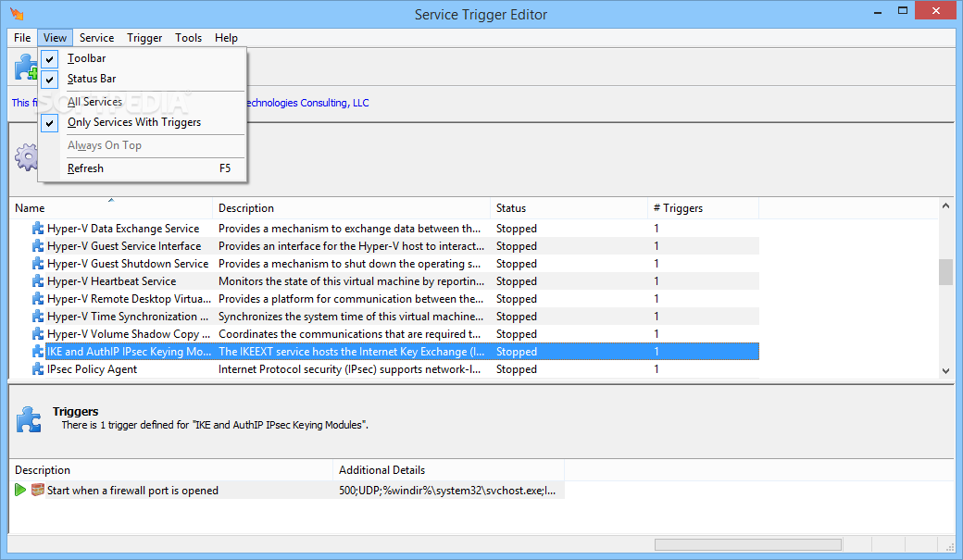Click the Hyper-V Heartbeat Service icon
This screenshot has height=560, width=963.
coord(37,281)
